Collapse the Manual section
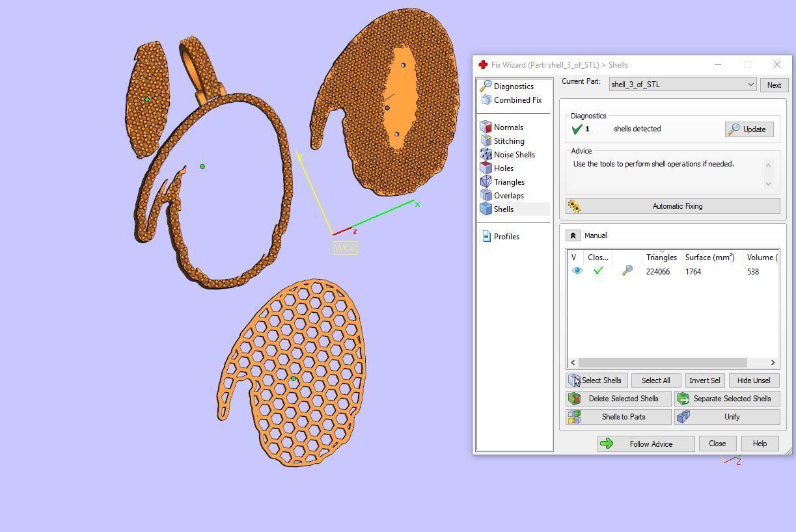796x532 pixels. (573, 235)
